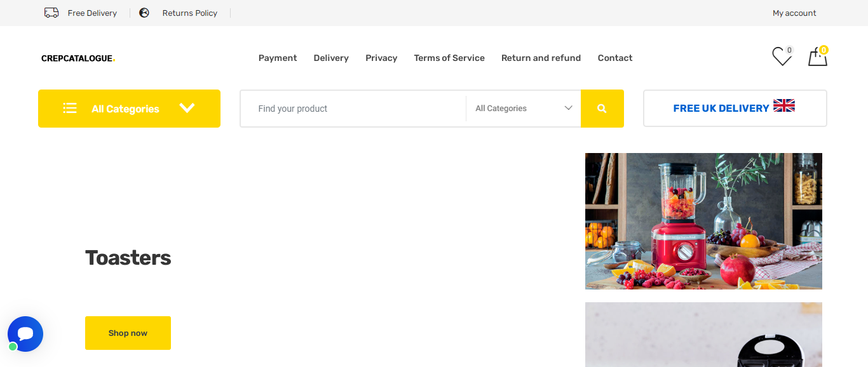Click the list icon in All Categories
Image resolution: width=868 pixels, height=367 pixels.
coord(70,109)
